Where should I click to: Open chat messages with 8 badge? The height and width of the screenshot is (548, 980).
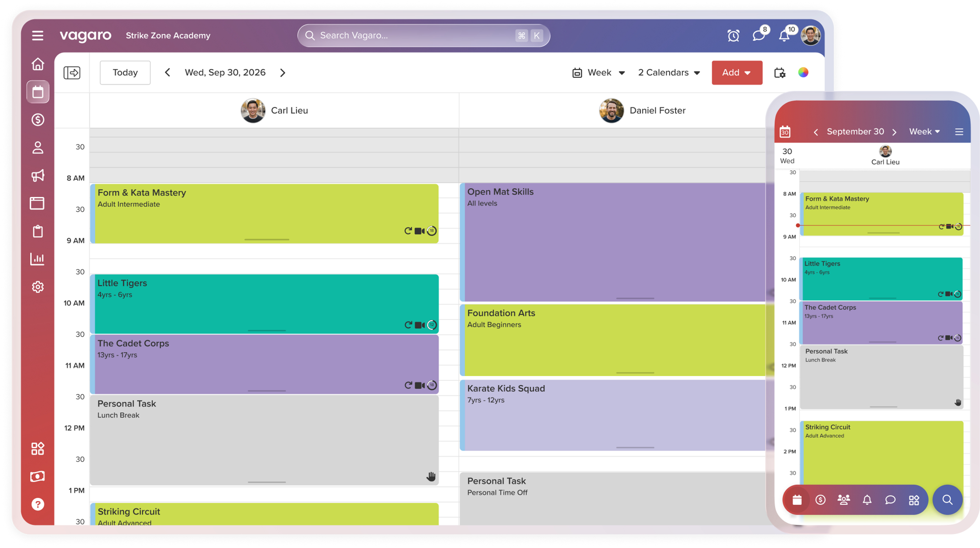point(759,35)
